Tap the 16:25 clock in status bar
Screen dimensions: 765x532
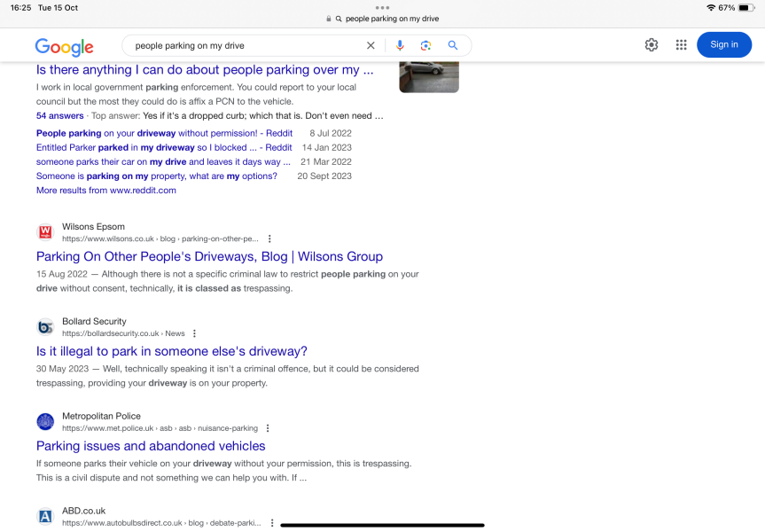pos(20,7)
